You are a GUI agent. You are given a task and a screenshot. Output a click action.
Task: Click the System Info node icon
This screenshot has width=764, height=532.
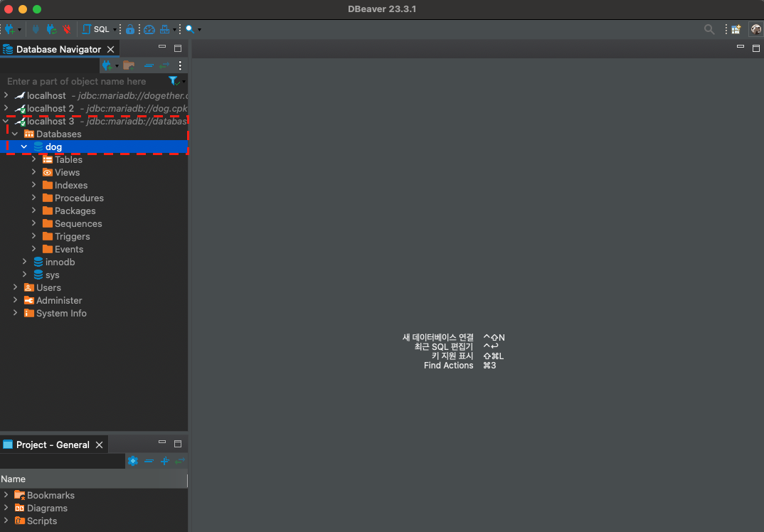[x=28, y=313]
